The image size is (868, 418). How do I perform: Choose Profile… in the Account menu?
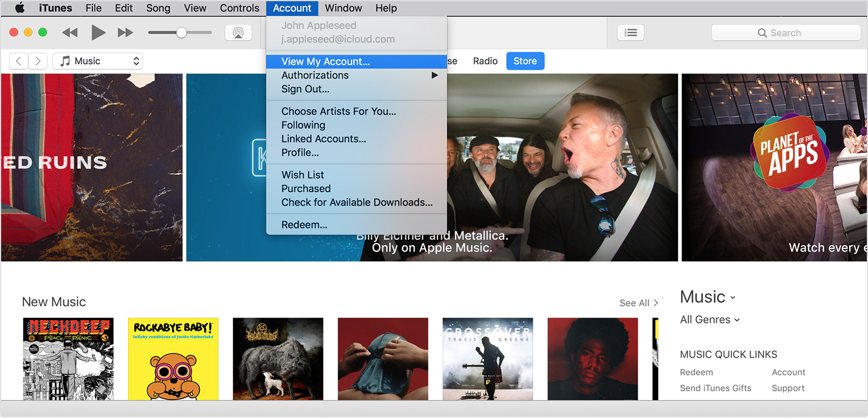356,152
